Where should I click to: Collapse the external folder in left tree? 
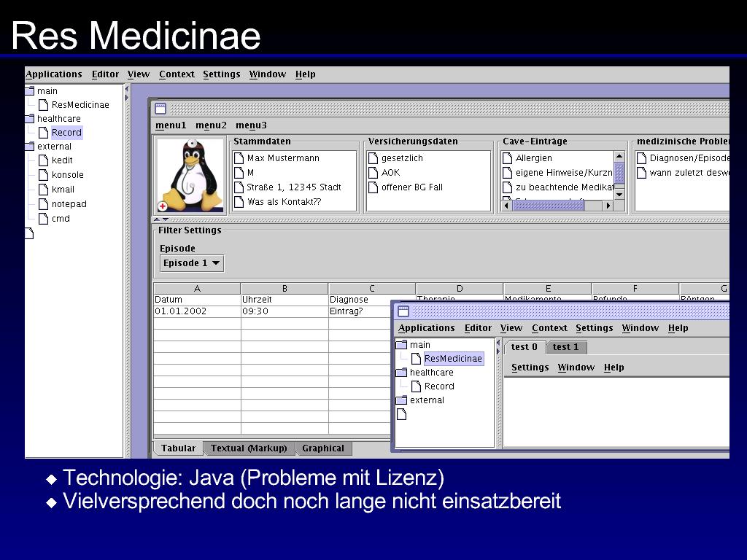[x=30, y=146]
